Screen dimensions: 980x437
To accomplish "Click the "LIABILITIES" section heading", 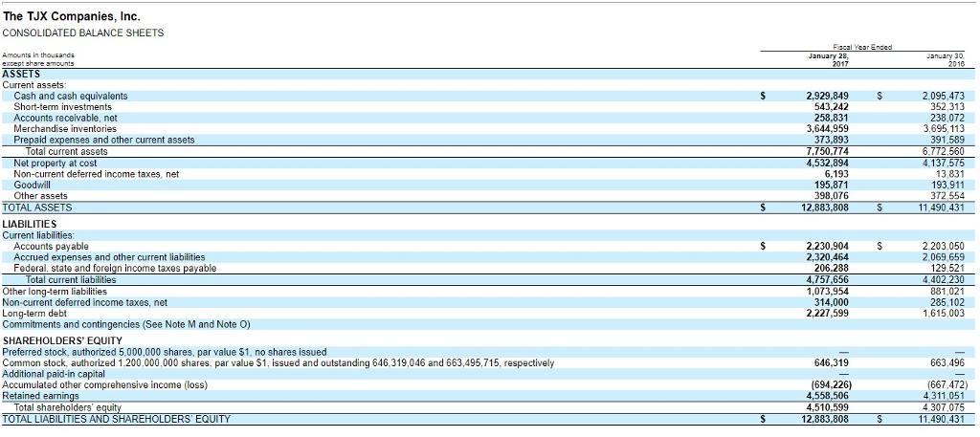I will (x=30, y=224).
